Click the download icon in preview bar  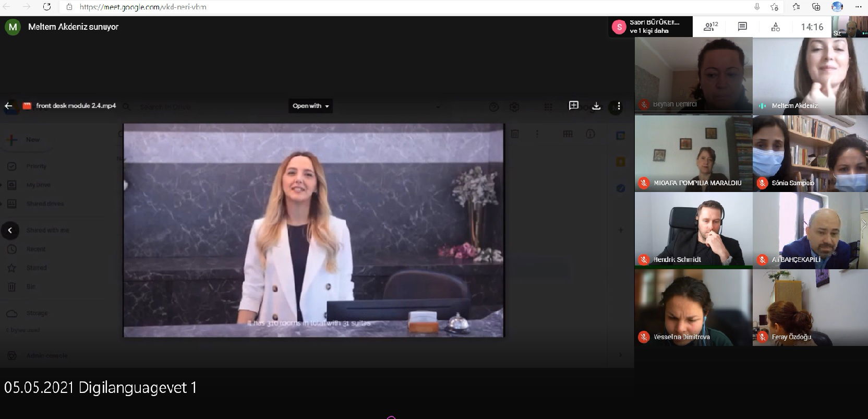click(596, 106)
